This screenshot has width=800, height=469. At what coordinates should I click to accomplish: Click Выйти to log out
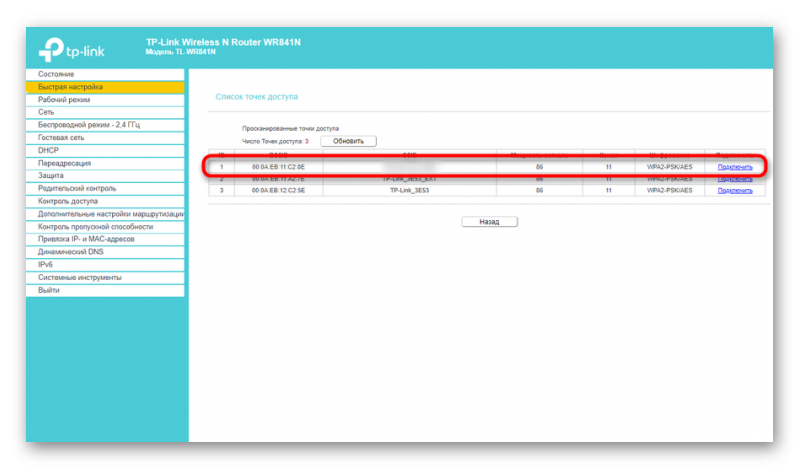[x=105, y=290]
